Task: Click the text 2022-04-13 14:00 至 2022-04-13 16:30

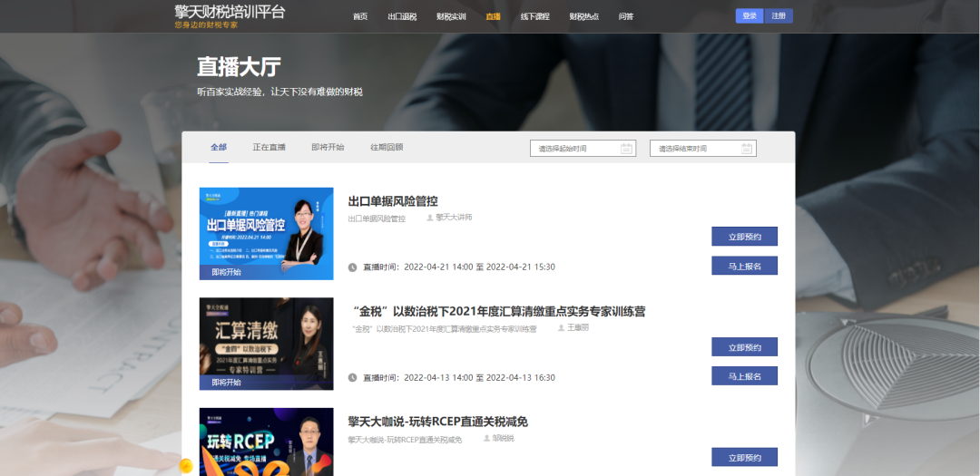Action: 480,378
